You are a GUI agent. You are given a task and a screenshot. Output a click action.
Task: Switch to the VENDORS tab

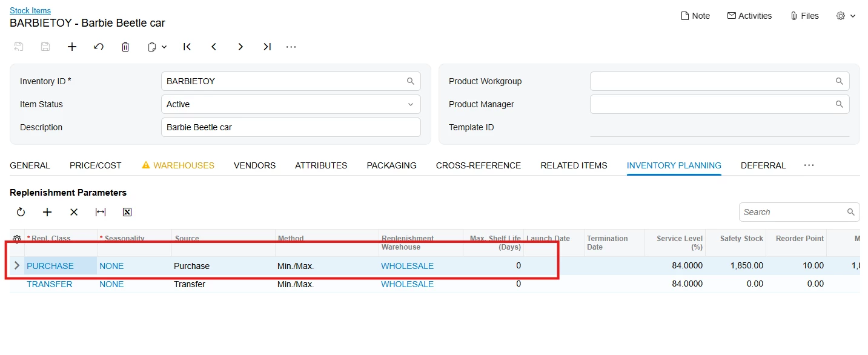point(254,165)
